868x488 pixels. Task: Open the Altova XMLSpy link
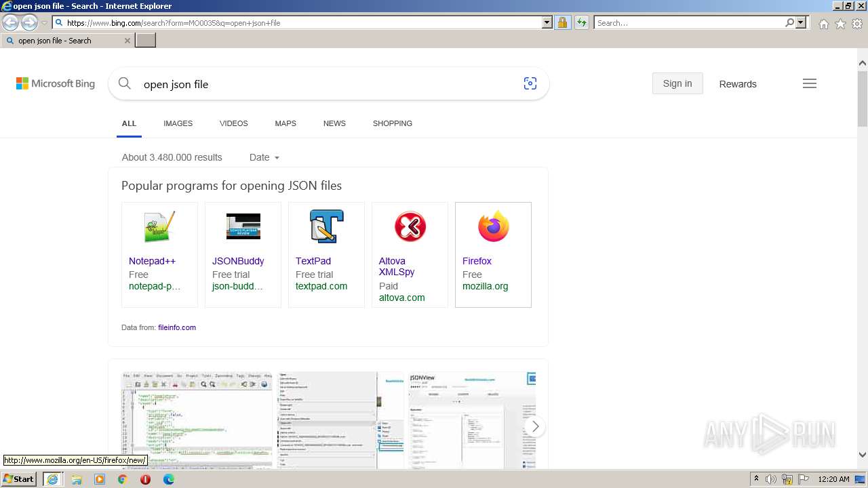pos(397,266)
